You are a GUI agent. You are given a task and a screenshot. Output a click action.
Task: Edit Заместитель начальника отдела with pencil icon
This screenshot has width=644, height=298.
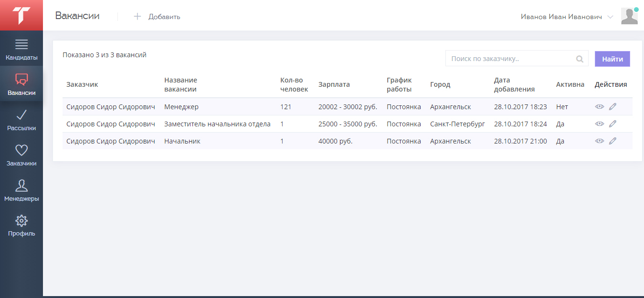coord(613,124)
